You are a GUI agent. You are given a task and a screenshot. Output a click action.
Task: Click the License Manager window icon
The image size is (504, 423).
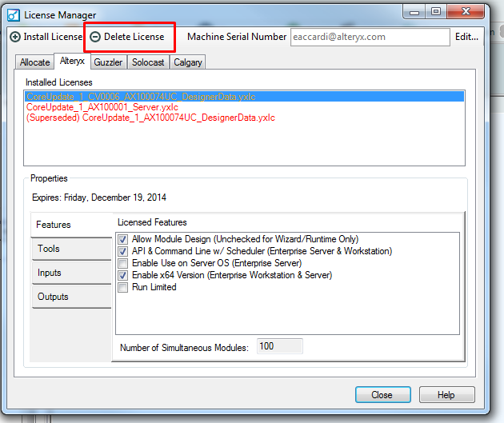tap(14, 14)
